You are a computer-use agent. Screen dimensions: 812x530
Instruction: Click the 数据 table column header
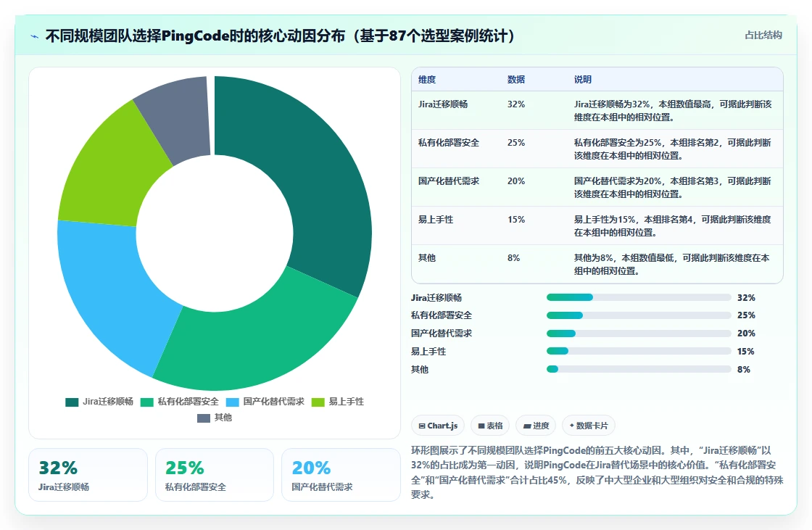point(515,80)
